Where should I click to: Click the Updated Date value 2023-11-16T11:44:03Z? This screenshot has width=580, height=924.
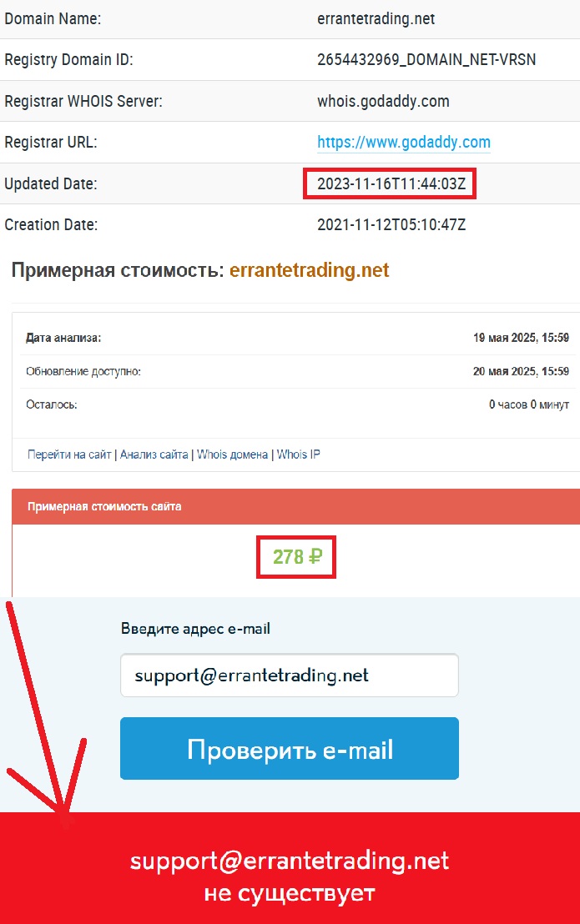pos(391,183)
